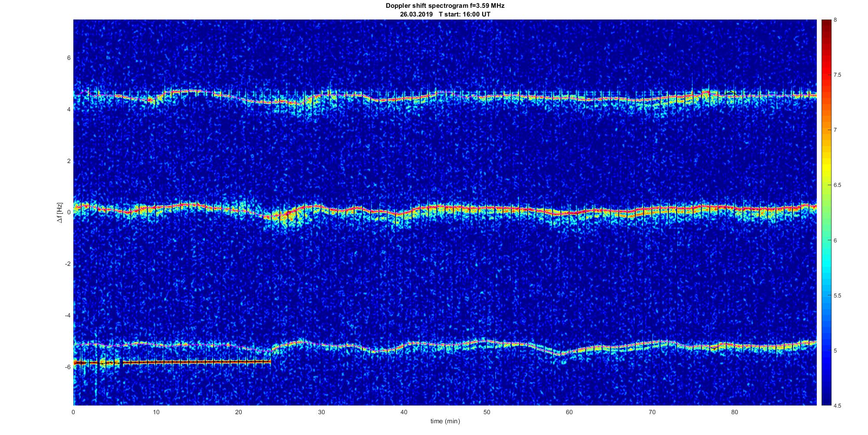The height and width of the screenshot is (435, 868).
Task: Click y-axis tick label '-2'
Action: point(68,264)
